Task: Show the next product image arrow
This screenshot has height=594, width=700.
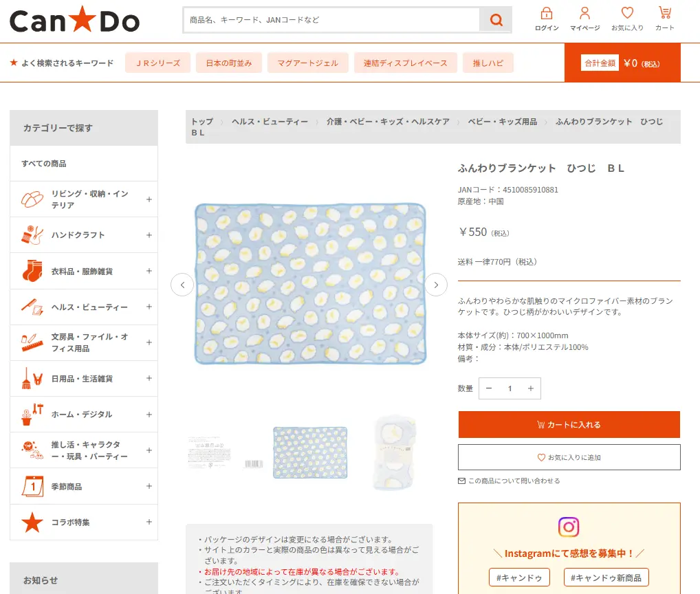Action: tap(436, 285)
